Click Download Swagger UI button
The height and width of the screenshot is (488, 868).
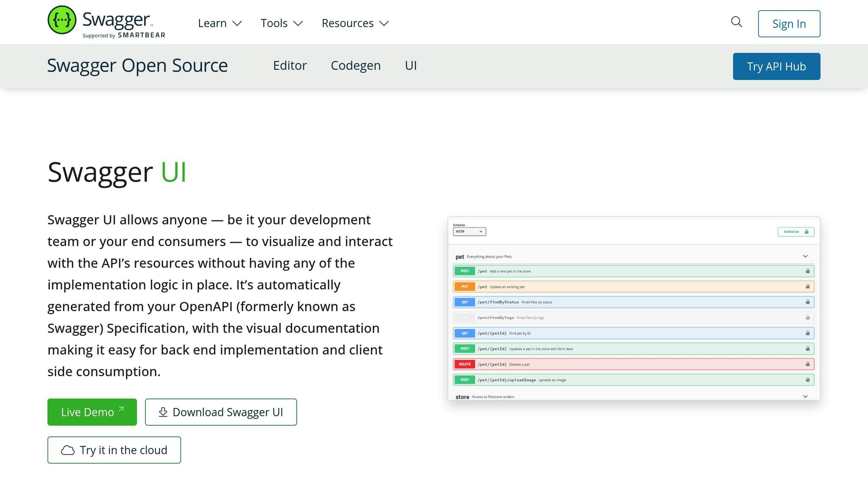click(221, 412)
